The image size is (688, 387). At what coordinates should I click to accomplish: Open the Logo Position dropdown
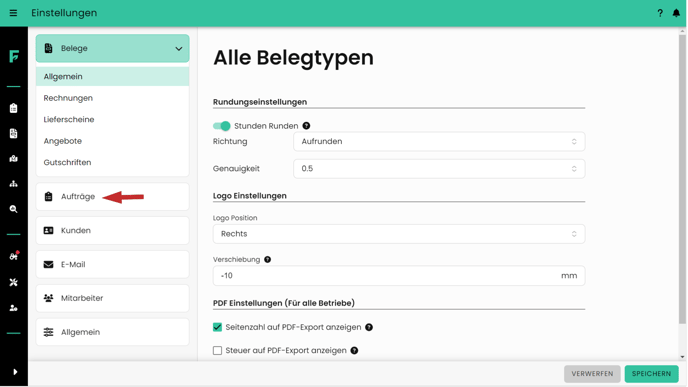point(399,234)
